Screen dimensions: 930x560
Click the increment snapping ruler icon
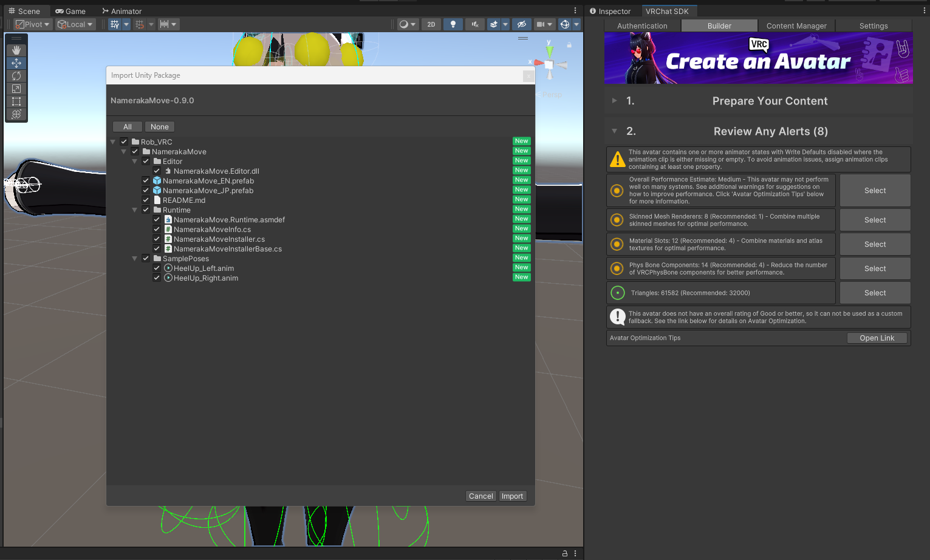pyautogui.click(x=164, y=24)
